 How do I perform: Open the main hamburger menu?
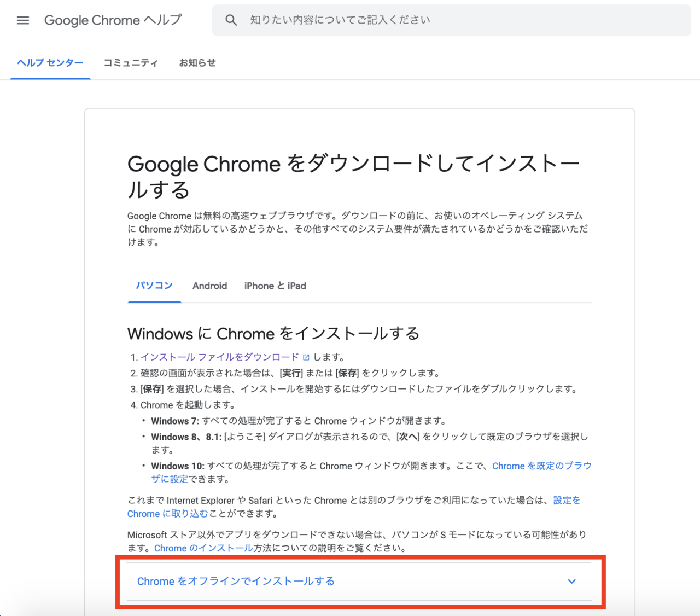coord(23,20)
